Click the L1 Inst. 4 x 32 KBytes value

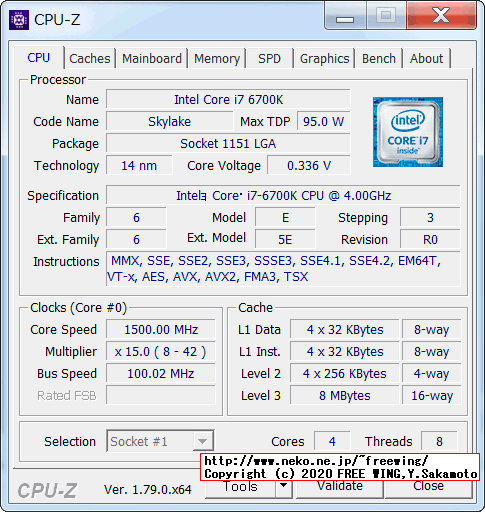pos(345,351)
